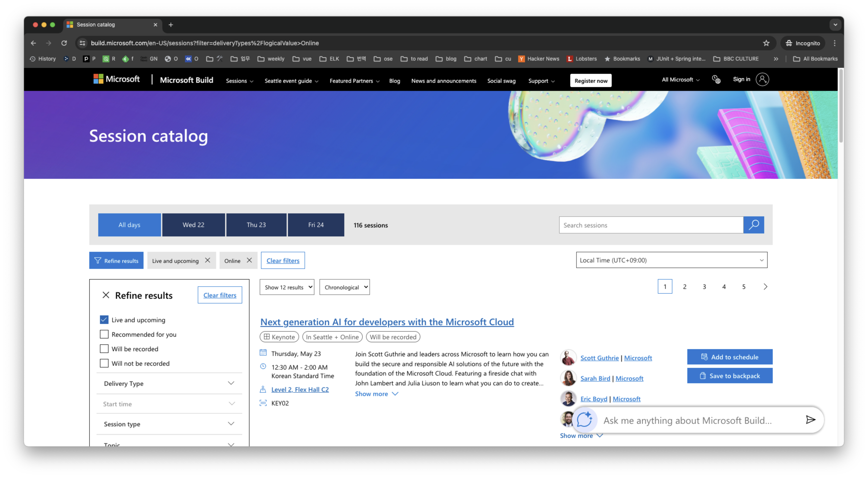The image size is (868, 478).
Task: Open the Chronological sort dropdown
Action: (x=344, y=287)
